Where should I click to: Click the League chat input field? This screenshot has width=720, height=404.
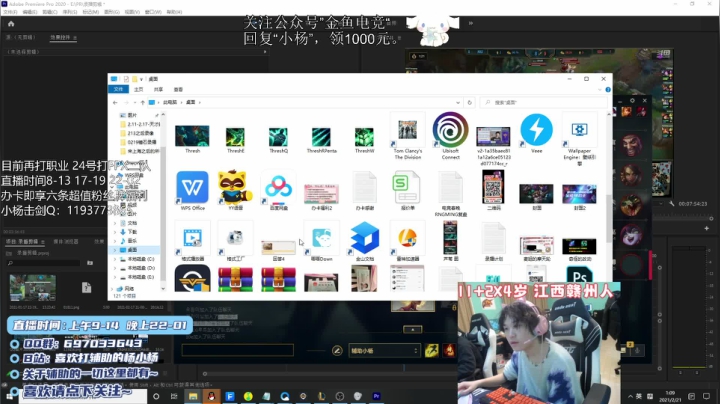click(x=237, y=350)
